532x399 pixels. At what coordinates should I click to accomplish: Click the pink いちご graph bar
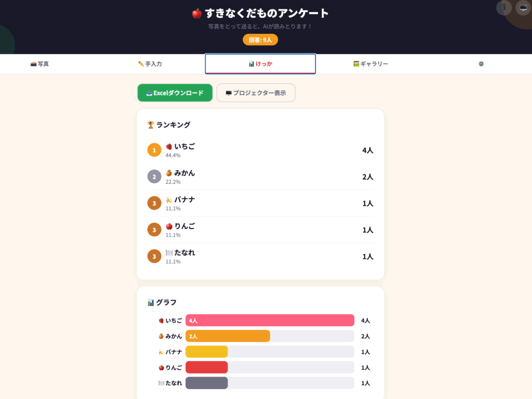click(270, 321)
